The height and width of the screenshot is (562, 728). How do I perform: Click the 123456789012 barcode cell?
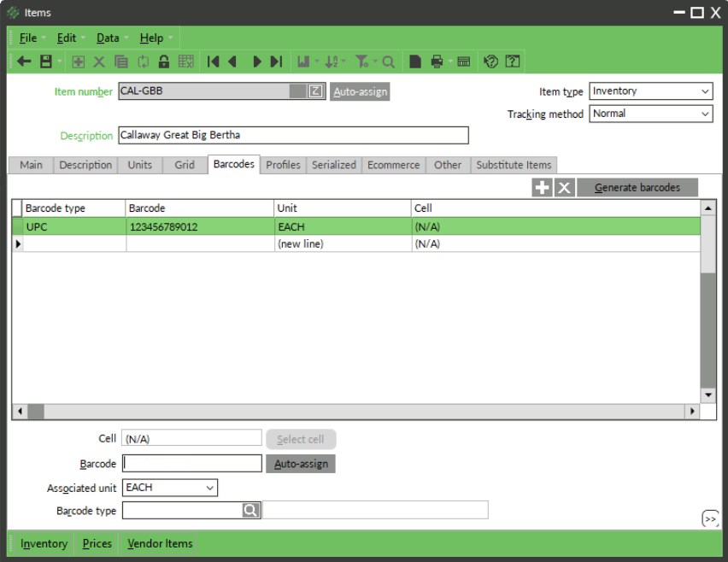[x=200, y=227]
